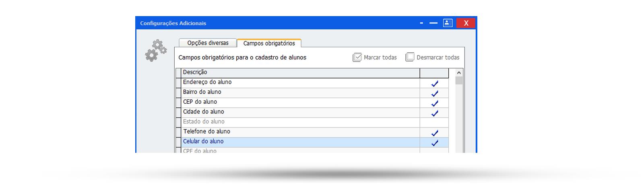Image resolution: width=644 pixels, height=189 pixels.
Task: Open the Opções diversas tab
Action: coord(208,43)
